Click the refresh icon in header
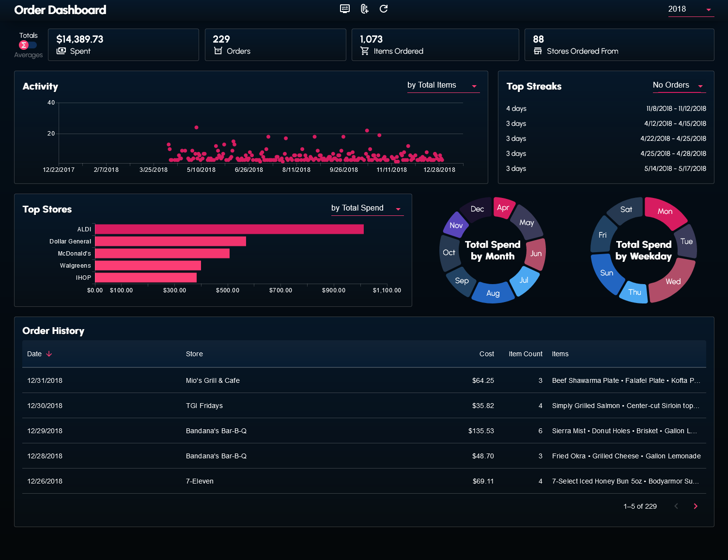This screenshot has height=560, width=728. click(384, 9)
